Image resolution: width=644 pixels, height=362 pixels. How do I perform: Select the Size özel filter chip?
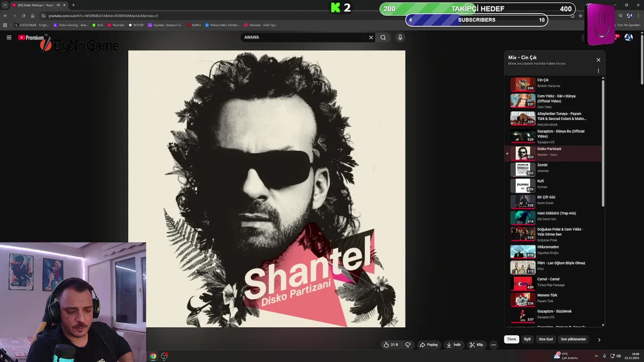pos(546,339)
